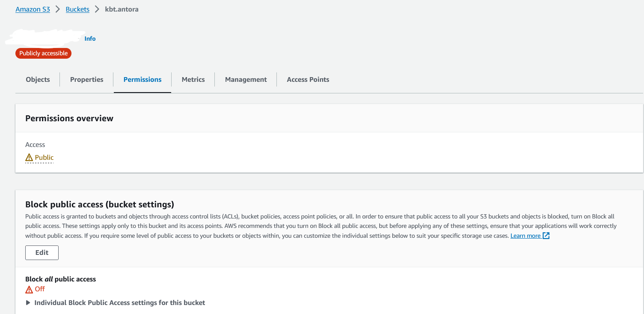Click the first breadcrumb chevron after Amazon S3

pyautogui.click(x=58, y=9)
